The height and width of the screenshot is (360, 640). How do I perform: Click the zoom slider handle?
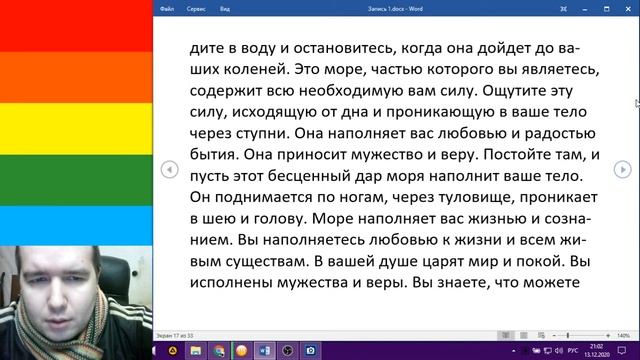point(568,336)
